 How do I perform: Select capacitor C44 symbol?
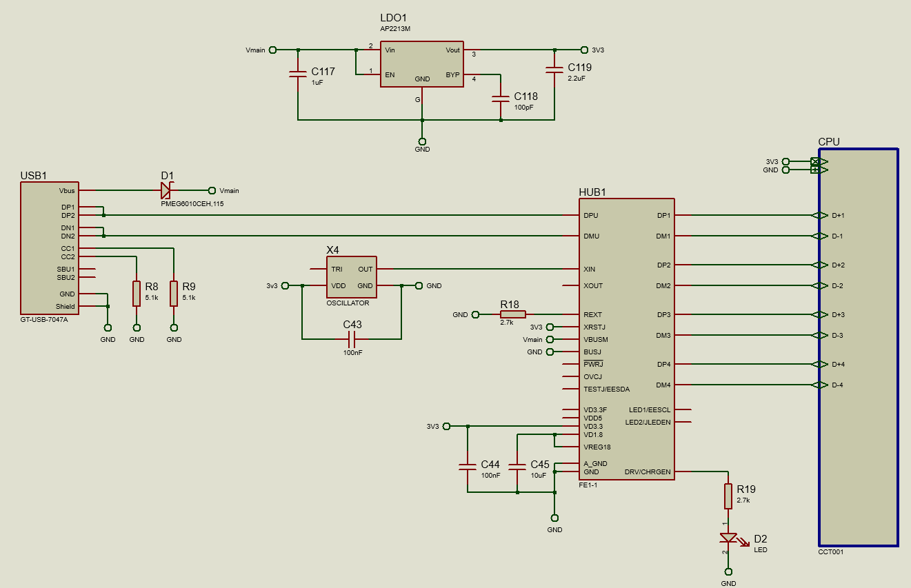[467, 467]
